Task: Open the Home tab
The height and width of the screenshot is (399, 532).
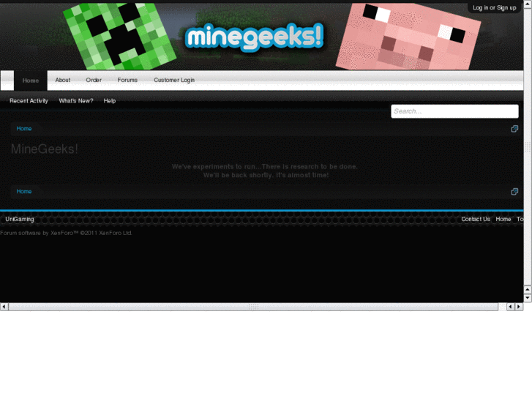Action: point(31,81)
